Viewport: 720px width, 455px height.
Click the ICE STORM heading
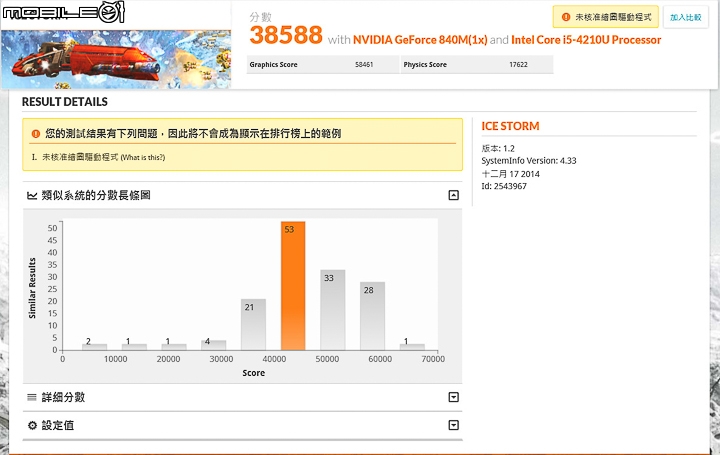510,126
